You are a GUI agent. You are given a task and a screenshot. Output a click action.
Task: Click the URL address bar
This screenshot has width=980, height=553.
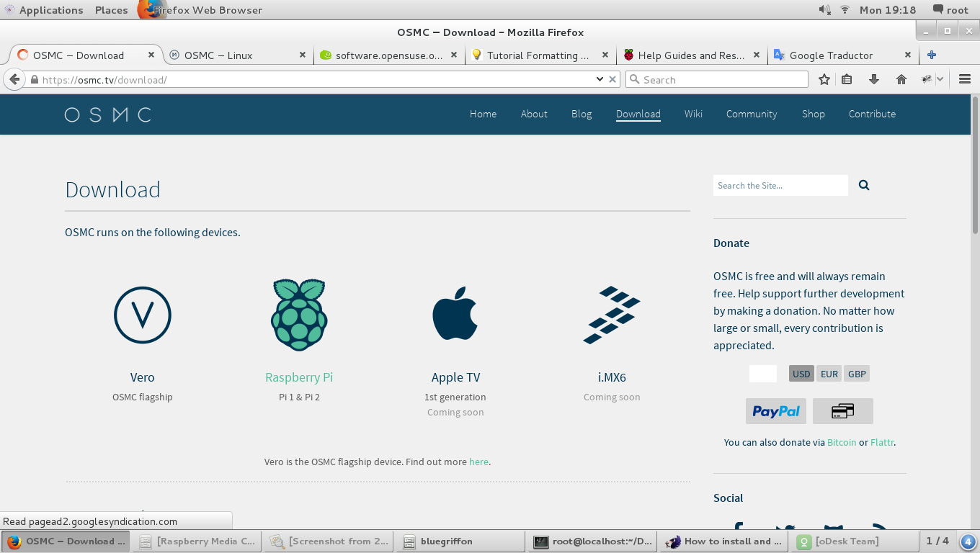(317, 79)
